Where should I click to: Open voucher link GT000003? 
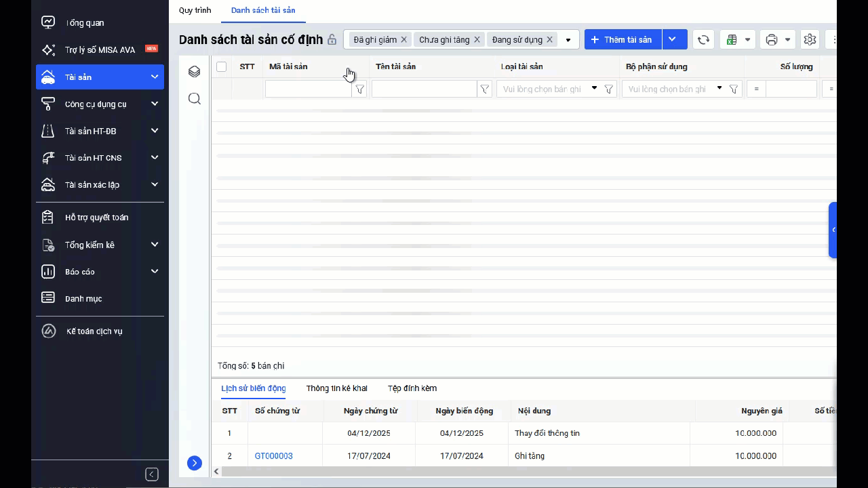pyautogui.click(x=273, y=456)
